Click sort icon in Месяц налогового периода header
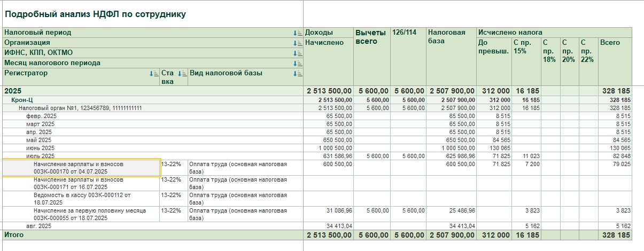This screenshot has height=251, width=644. coord(298,64)
